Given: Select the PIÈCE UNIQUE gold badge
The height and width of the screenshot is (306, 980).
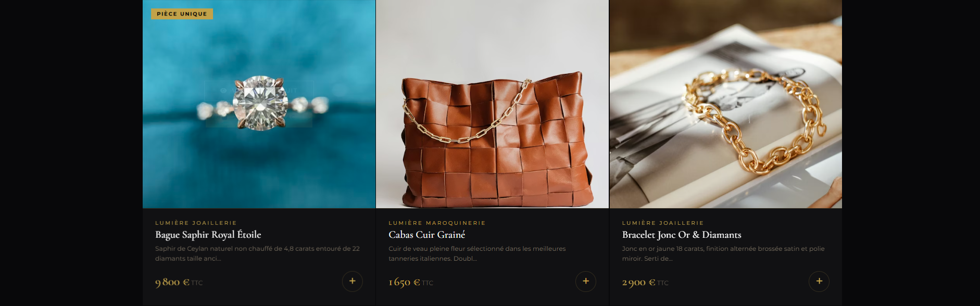Looking at the screenshot, I should (x=182, y=14).
